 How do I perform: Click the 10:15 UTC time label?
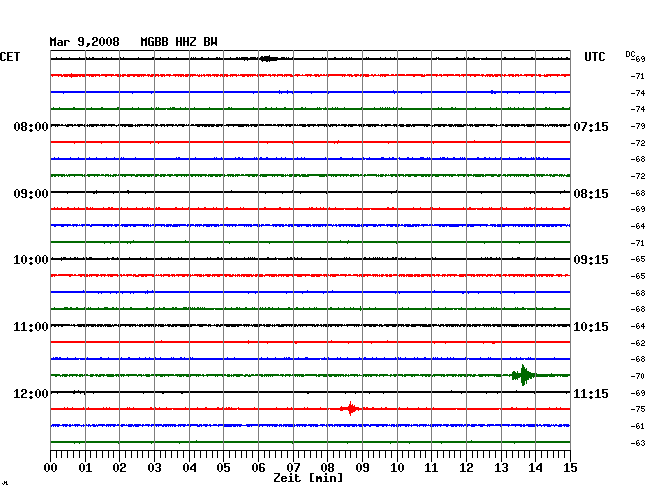click(591, 327)
